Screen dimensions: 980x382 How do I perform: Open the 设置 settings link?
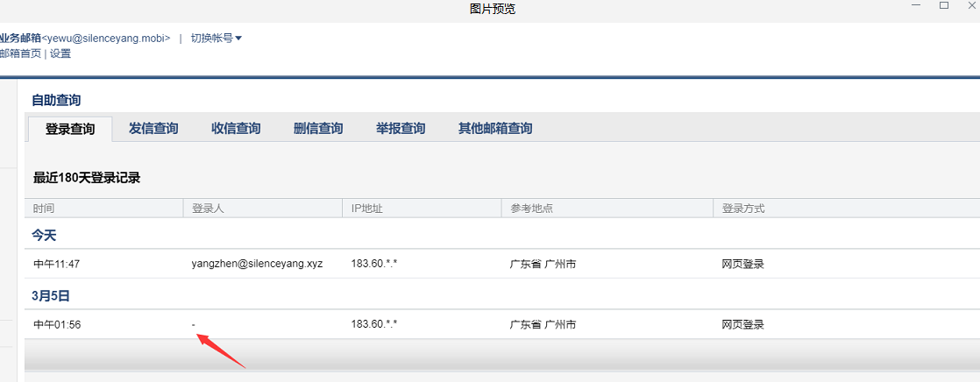point(60,53)
